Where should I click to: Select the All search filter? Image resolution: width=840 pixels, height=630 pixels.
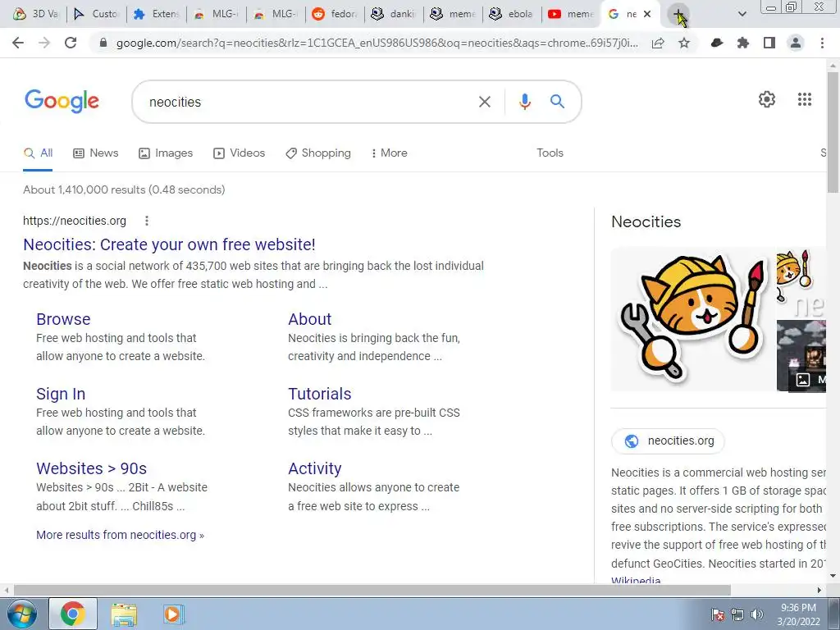pyautogui.click(x=38, y=153)
